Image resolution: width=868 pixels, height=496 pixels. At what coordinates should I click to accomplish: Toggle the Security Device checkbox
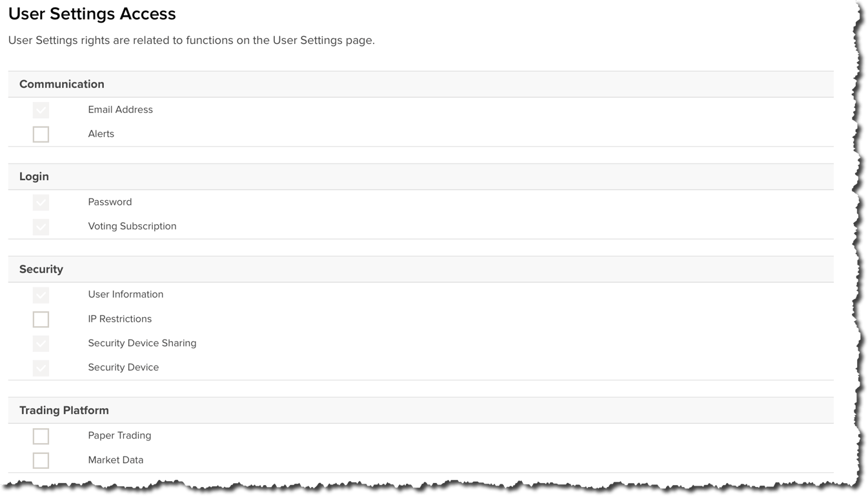41,367
